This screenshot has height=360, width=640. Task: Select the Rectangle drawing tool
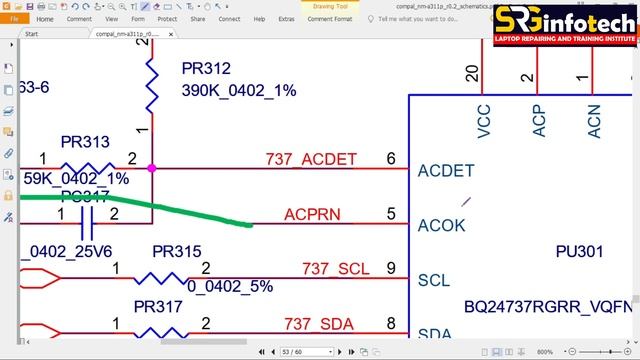[167, 7]
